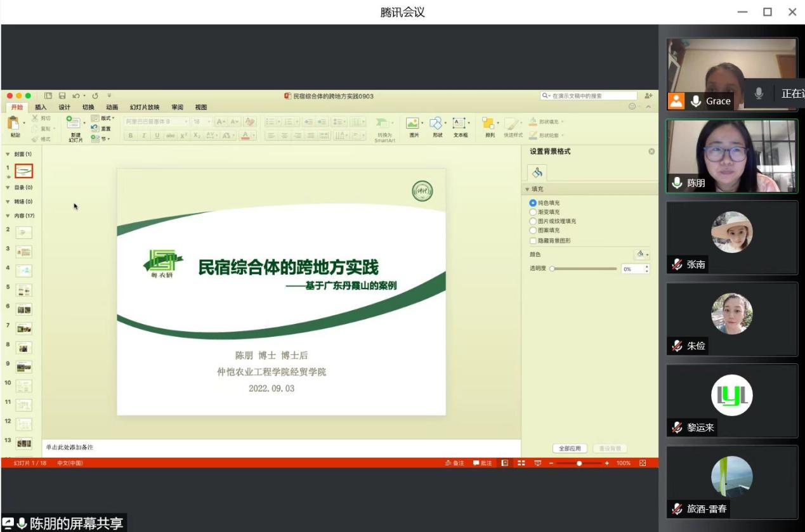Collapse the 填充 section in format panel
The height and width of the screenshot is (532, 805).
527,190
